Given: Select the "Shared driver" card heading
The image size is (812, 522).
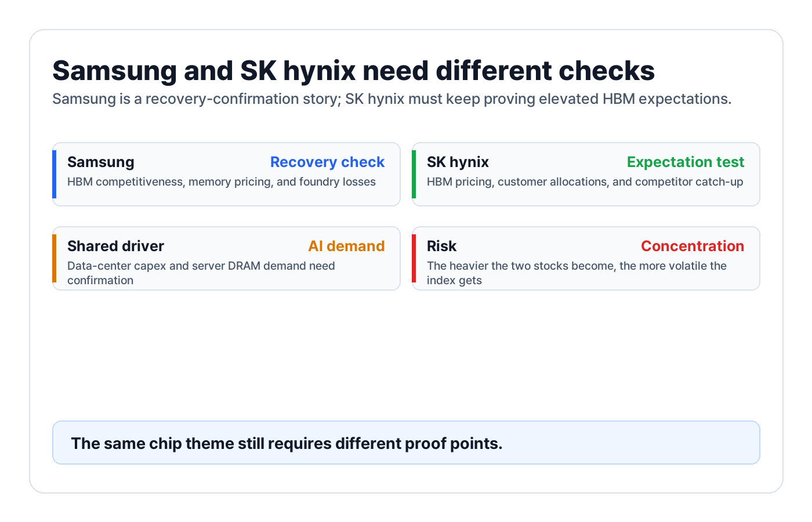Looking at the screenshot, I should click(x=115, y=246).
